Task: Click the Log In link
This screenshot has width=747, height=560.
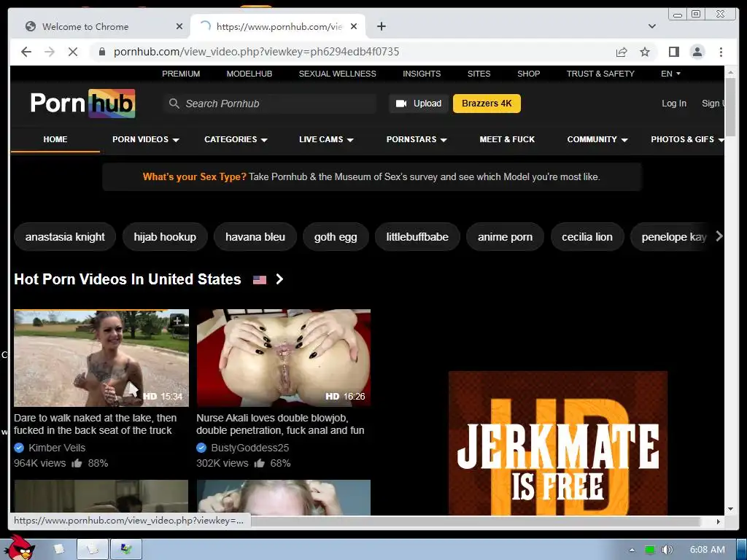Action: 673,104
